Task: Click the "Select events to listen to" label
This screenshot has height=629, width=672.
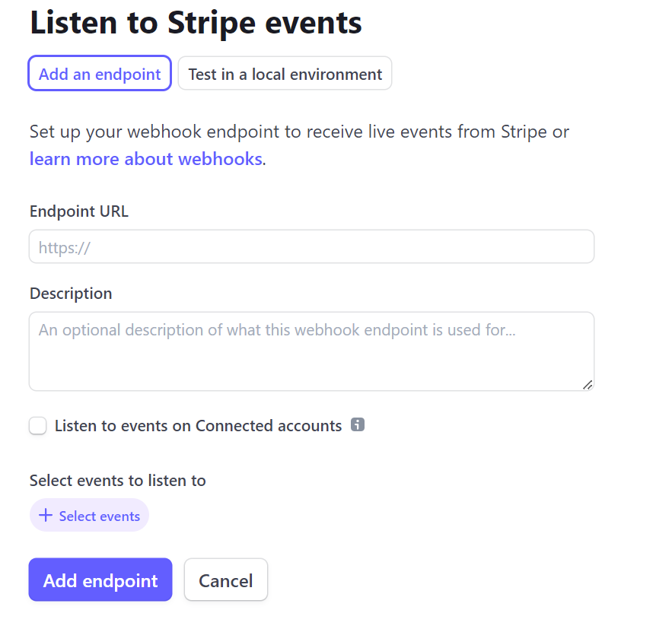Action: click(118, 481)
